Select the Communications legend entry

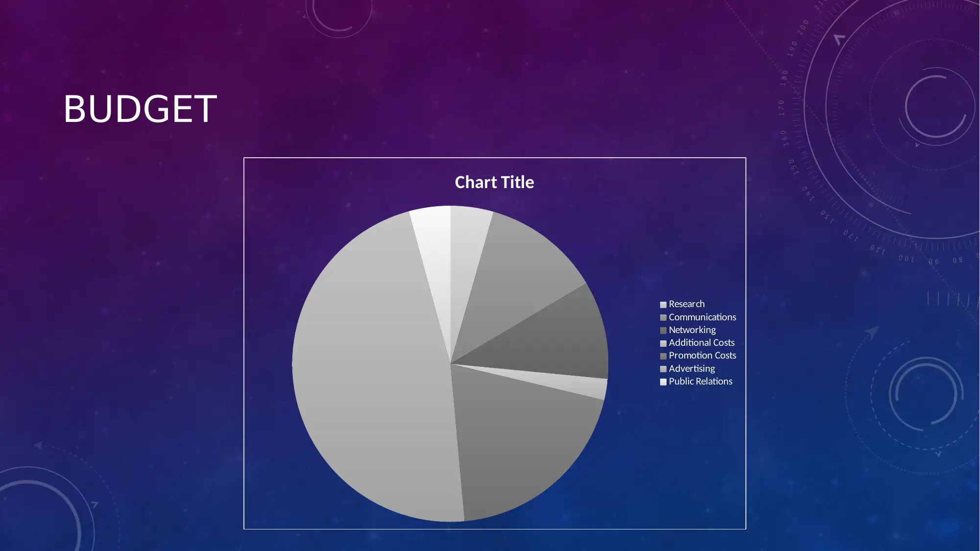[x=698, y=317]
